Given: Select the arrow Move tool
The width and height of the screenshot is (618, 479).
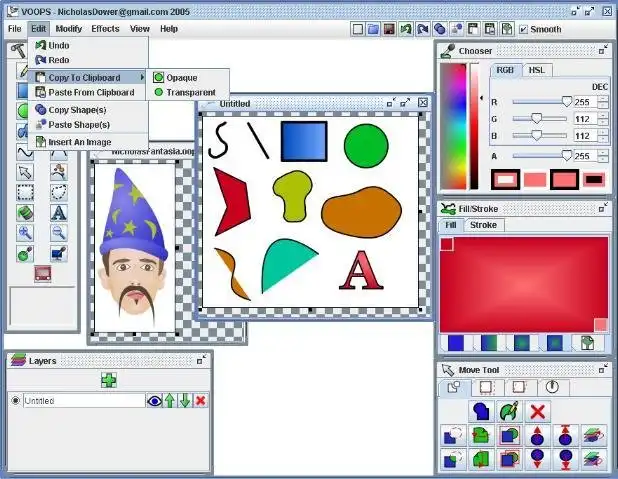Looking at the screenshot, I should (x=25, y=172).
